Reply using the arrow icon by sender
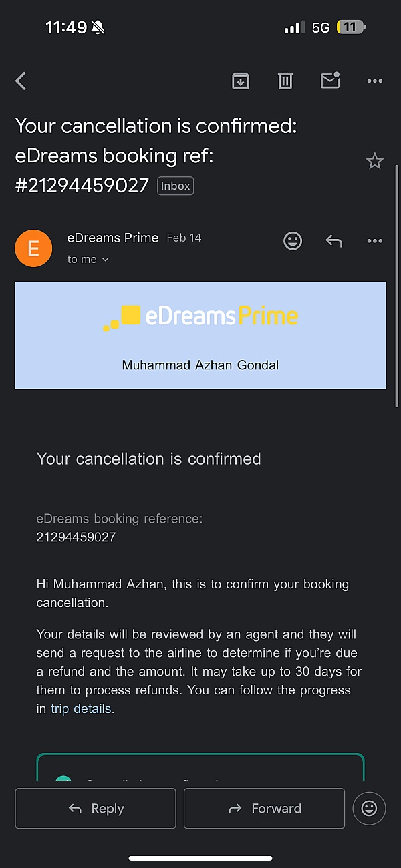This screenshot has height=868, width=401. [x=333, y=241]
